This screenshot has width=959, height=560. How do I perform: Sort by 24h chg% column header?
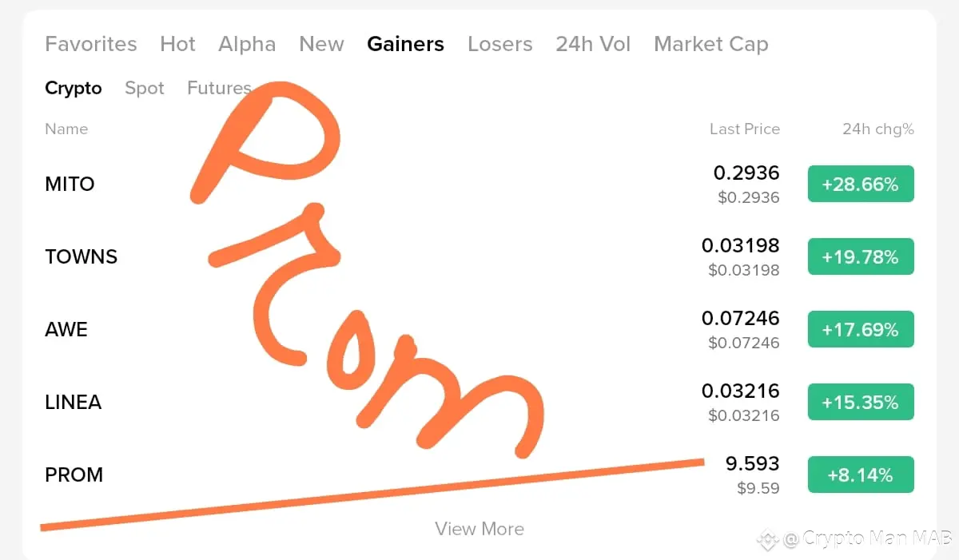coord(878,129)
